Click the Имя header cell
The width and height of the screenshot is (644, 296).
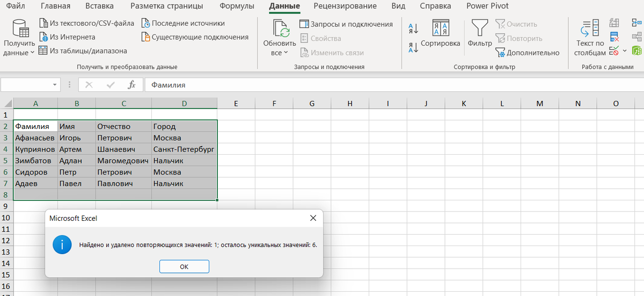[x=76, y=126]
